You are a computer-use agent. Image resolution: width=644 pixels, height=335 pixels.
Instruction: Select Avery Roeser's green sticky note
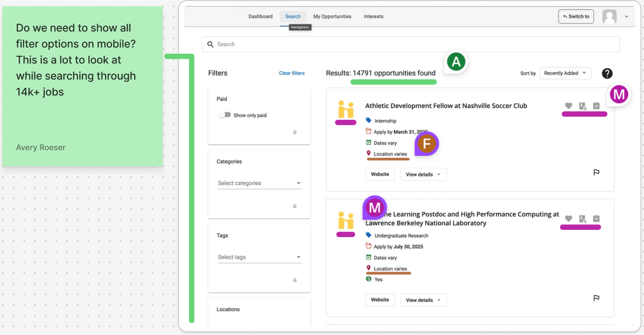click(82, 86)
